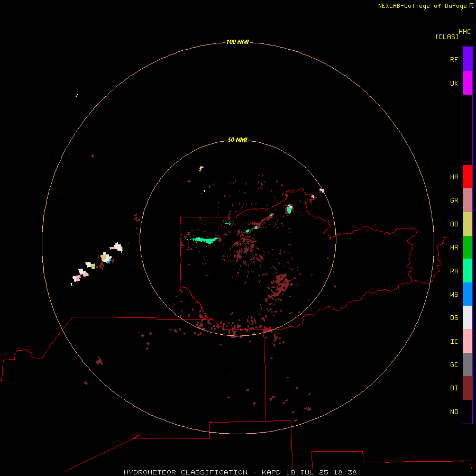Select the GC gray legend swatch
The height and width of the screenshot is (476, 476).
point(467,364)
